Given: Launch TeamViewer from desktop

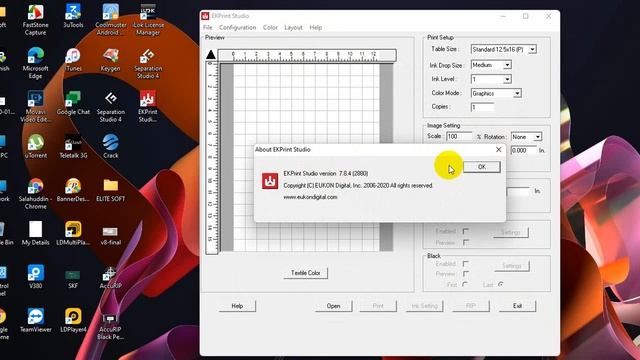Looking at the screenshot, I should tap(36, 320).
